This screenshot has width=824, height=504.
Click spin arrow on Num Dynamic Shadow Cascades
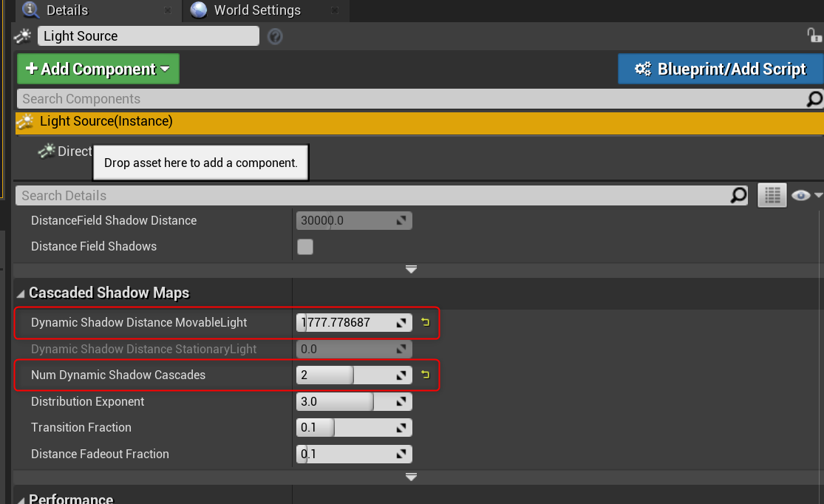[x=401, y=375]
